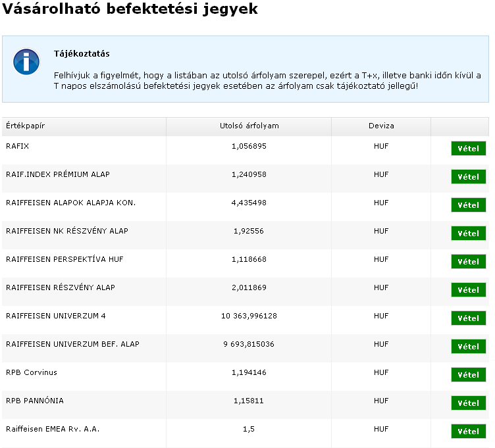Image resolution: width=495 pixels, height=448 pixels.
Task: Click the rate value 10 363,996128
Action: 249,316
